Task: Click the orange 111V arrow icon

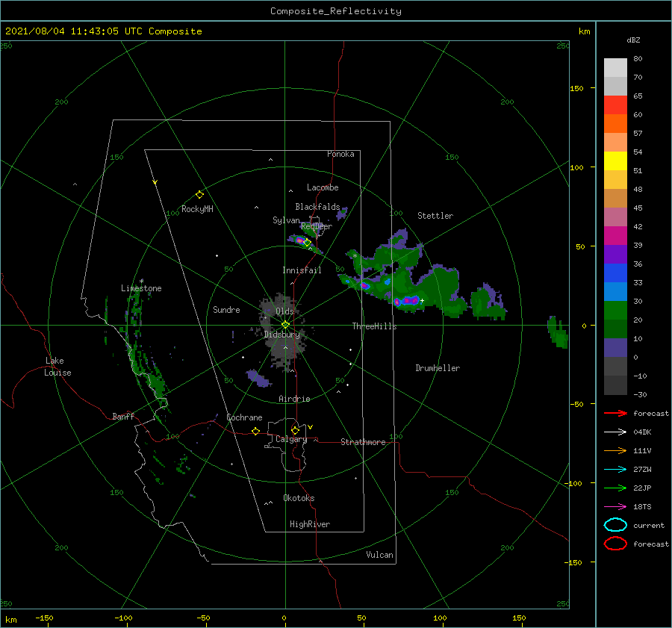Action: (615, 450)
